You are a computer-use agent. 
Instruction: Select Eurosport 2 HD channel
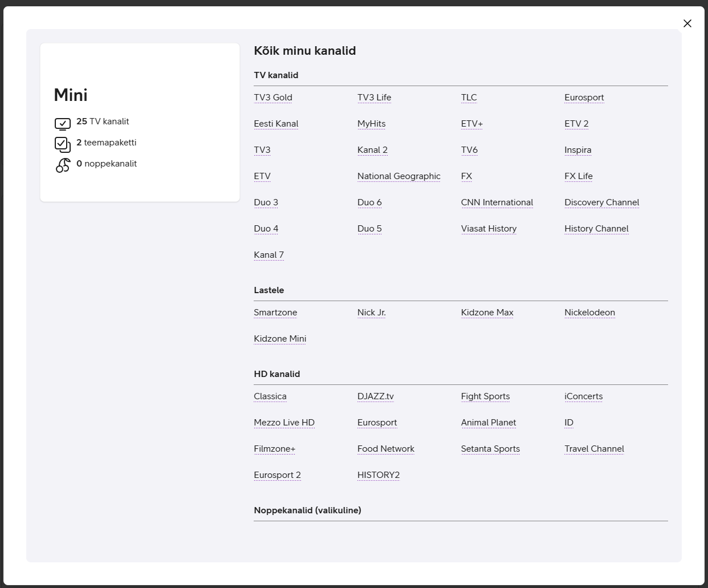(277, 475)
